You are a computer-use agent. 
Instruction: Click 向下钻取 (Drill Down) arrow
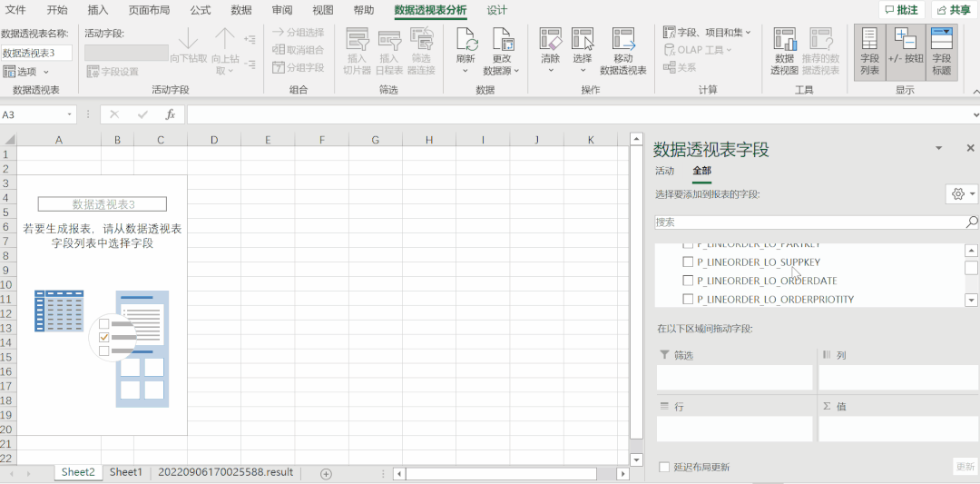[x=188, y=39]
